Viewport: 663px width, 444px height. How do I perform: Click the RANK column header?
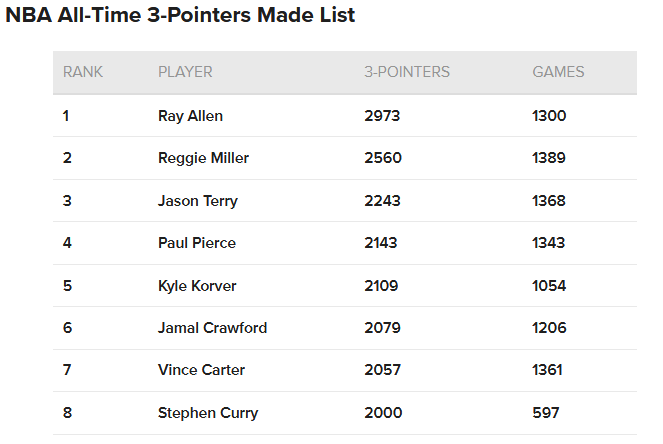click(83, 72)
